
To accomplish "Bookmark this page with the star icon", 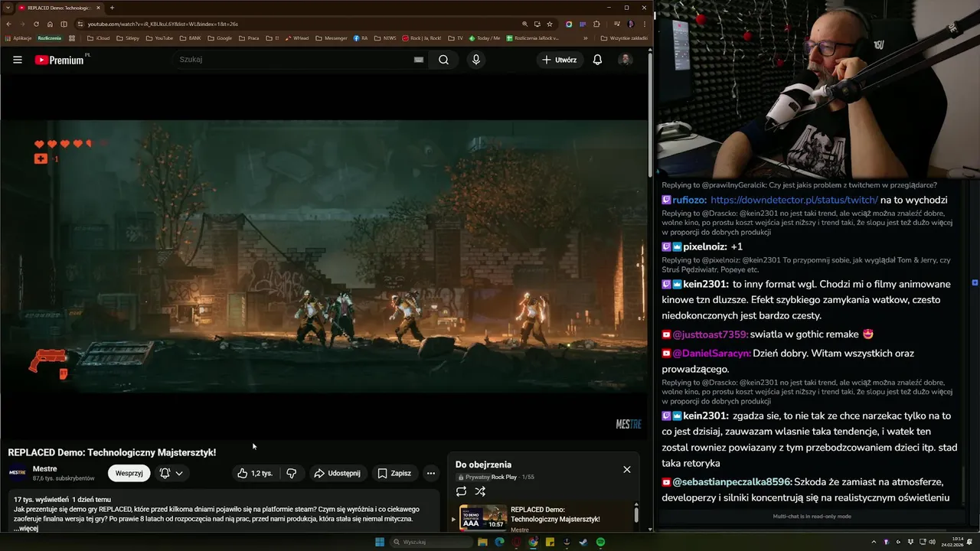I will point(550,24).
